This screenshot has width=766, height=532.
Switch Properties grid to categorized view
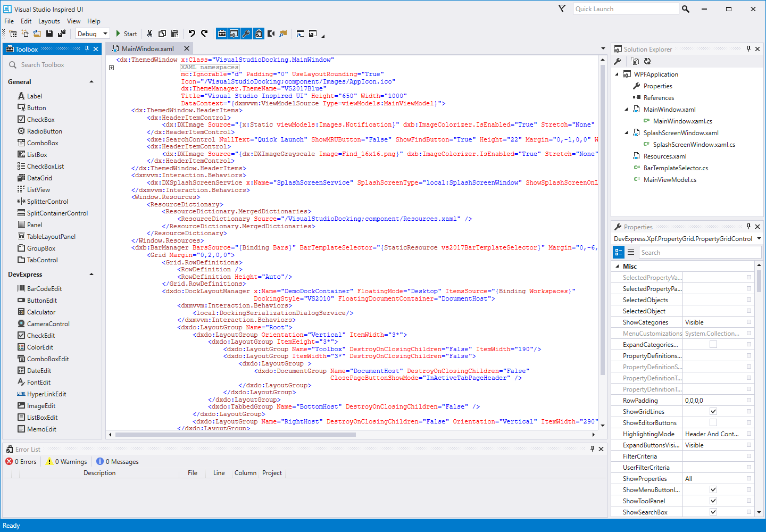619,252
